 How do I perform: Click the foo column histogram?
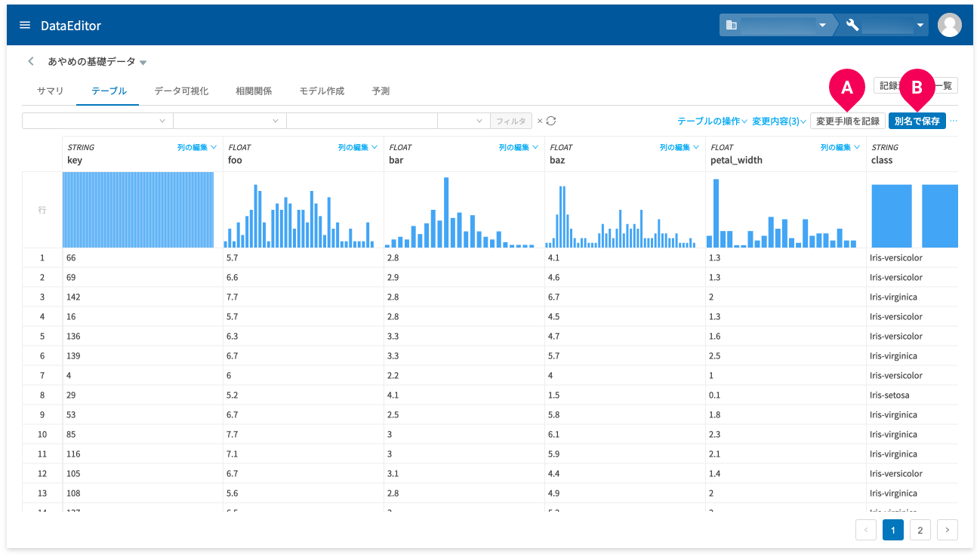(299, 215)
